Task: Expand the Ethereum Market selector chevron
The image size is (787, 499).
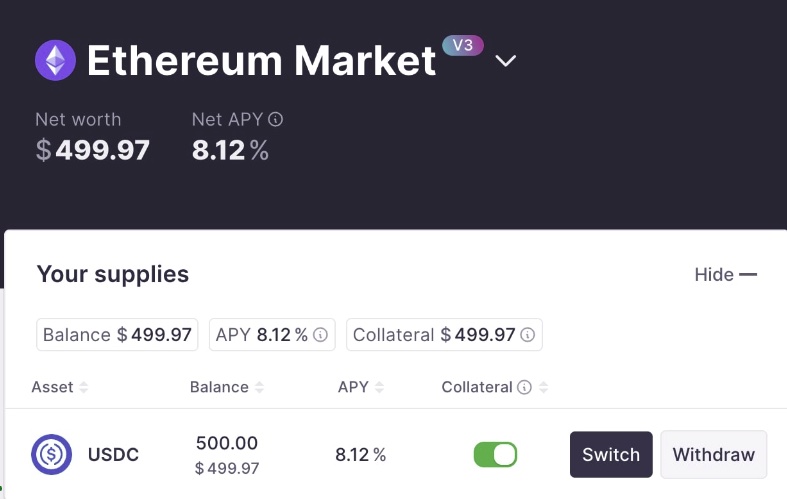Action: 505,61
